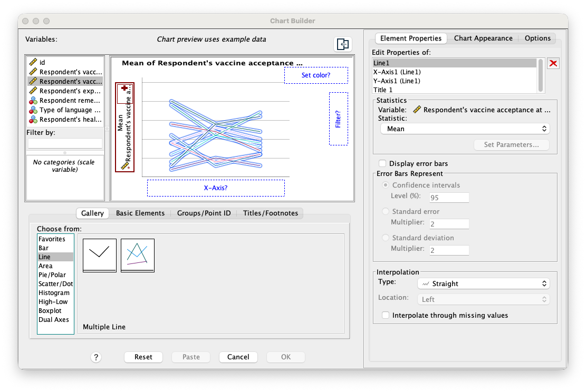The height and width of the screenshot is (392, 586).
Task: Choose Confidence intervals radio button
Action: (386, 185)
